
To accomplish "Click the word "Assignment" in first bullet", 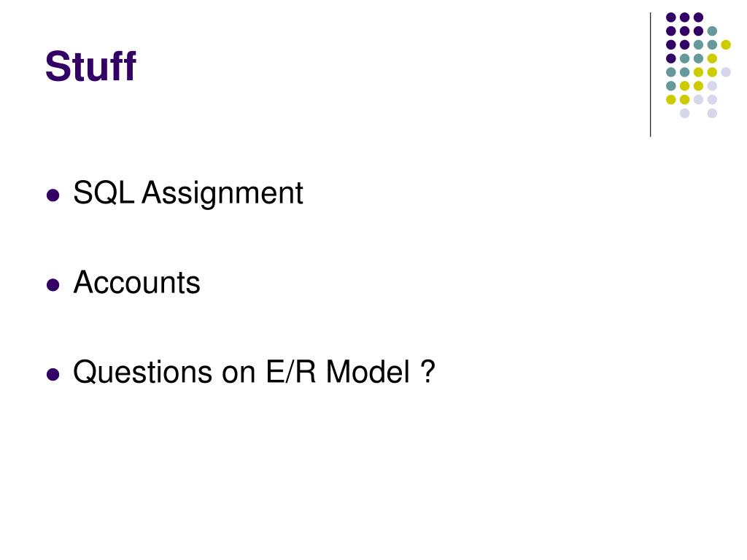I will [222, 194].
